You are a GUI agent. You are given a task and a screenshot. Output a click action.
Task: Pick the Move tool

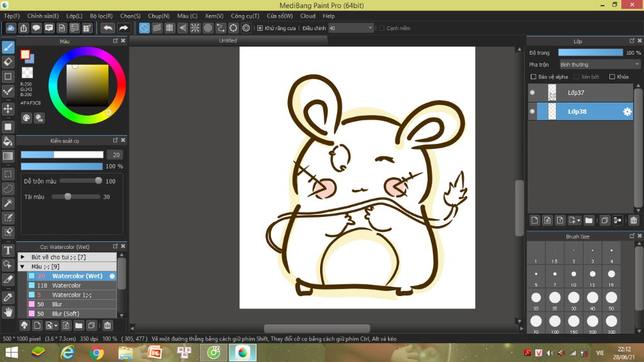coord(8,109)
